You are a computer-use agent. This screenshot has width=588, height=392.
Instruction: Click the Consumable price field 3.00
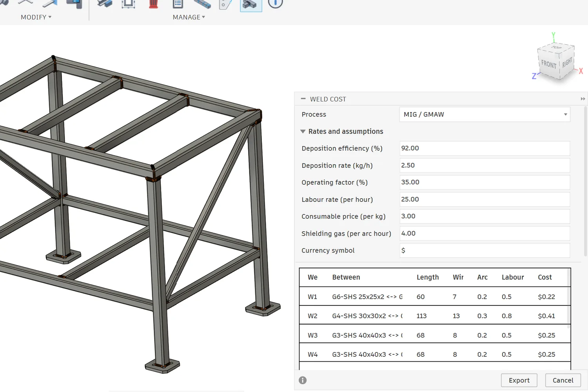click(x=485, y=216)
